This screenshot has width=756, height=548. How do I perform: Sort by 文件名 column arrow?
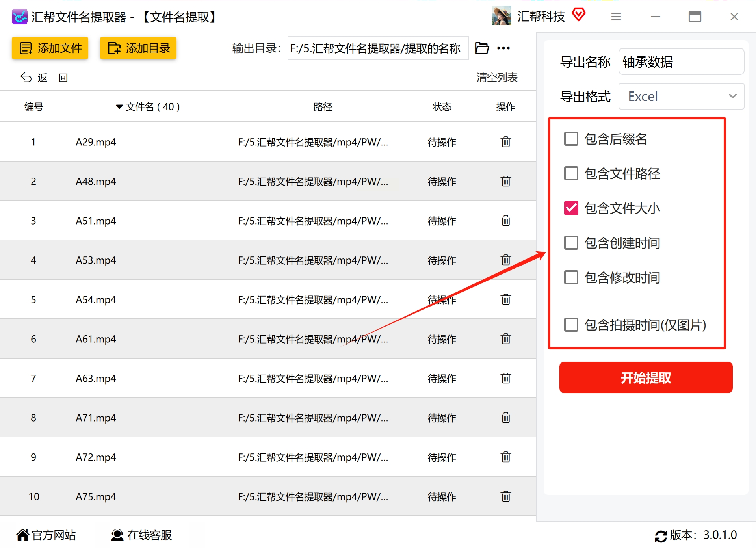(x=119, y=107)
